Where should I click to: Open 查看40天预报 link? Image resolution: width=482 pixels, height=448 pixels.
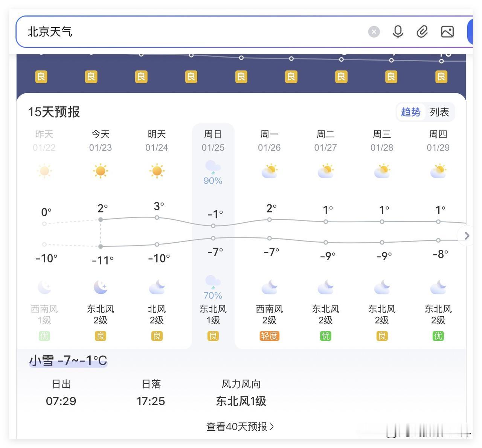240,427
